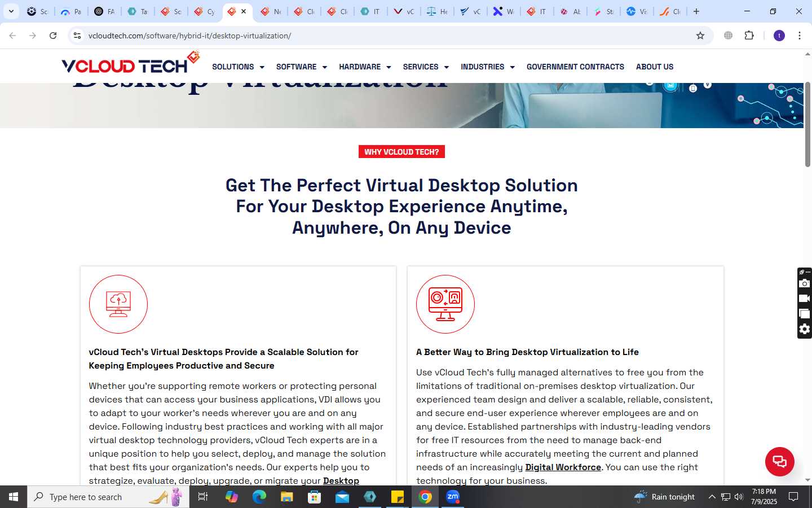Open the Digital Workforce link
The height and width of the screenshot is (508, 812).
tap(563, 467)
